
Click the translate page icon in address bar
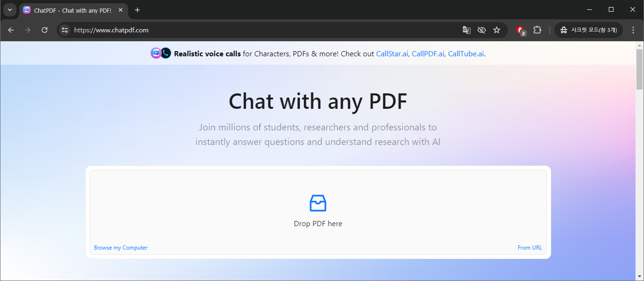(x=466, y=30)
